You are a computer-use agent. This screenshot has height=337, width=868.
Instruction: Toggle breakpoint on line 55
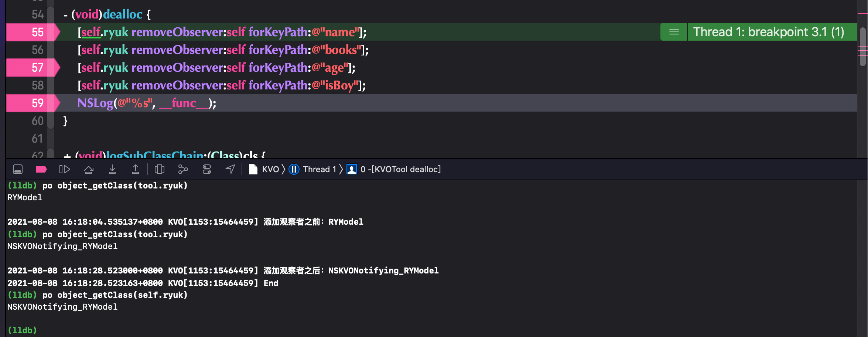(33, 32)
